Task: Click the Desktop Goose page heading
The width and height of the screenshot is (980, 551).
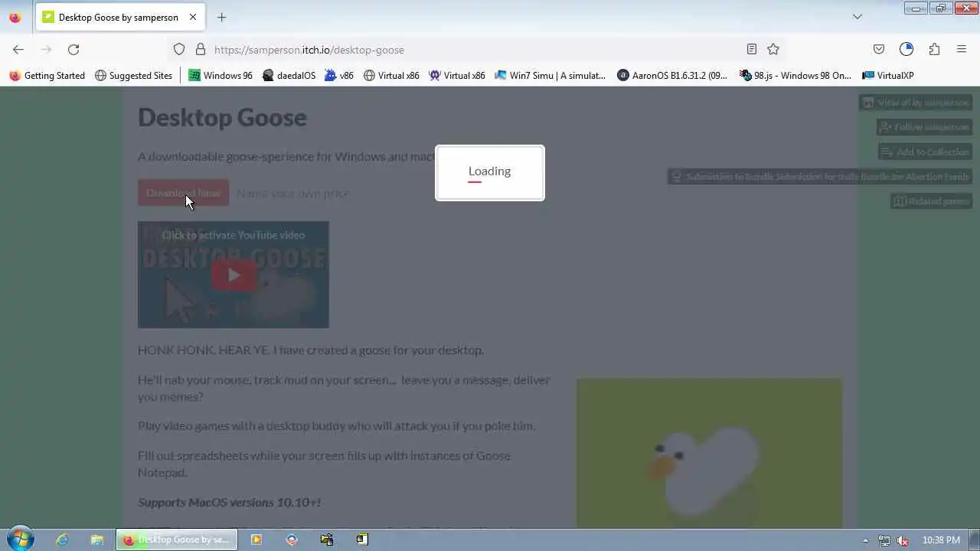Action: pyautogui.click(x=222, y=117)
